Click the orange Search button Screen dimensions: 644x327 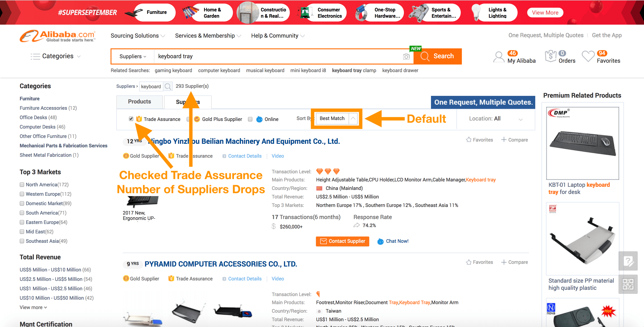(x=437, y=56)
